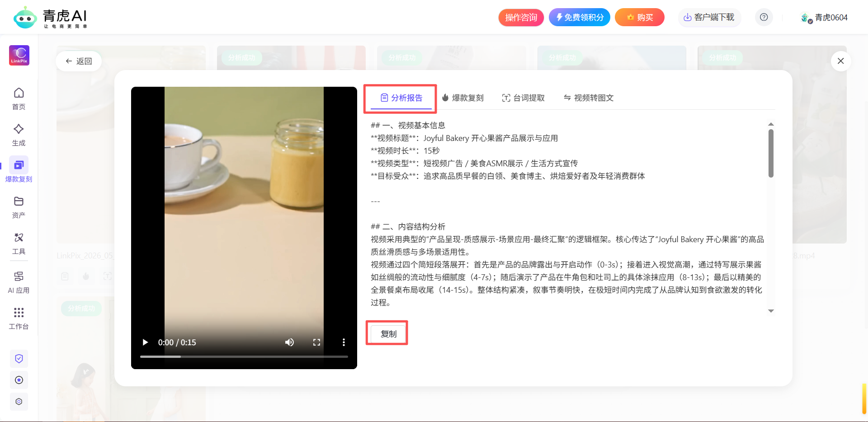Play the video
This screenshot has height=422, width=868.
click(x=145, y=342)
